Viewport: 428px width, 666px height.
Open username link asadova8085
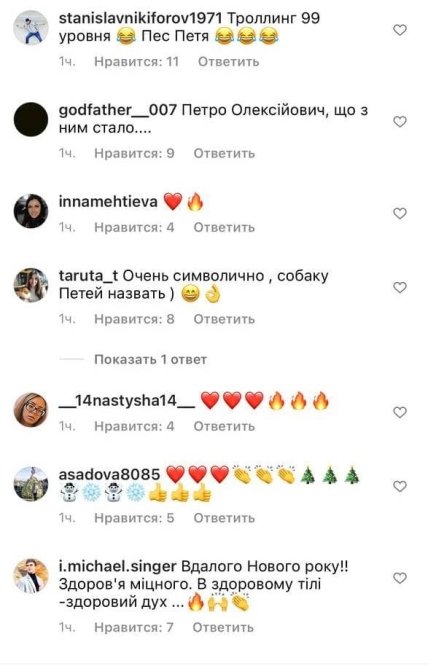pyautogui.click(x=109, y=474)
